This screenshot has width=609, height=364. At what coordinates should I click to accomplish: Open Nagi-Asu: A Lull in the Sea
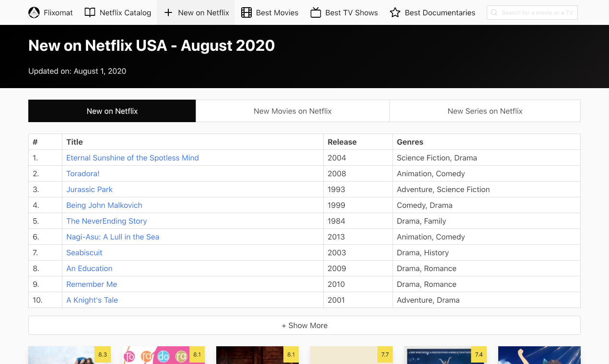(113, 237)
